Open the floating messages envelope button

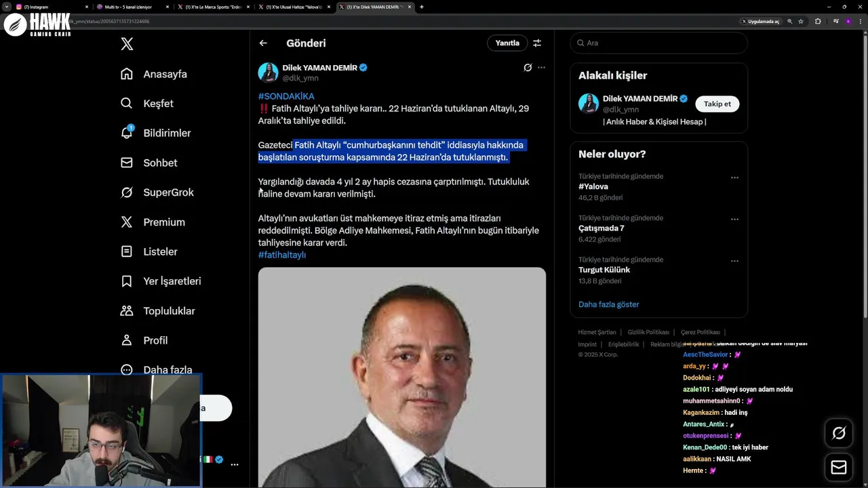pyautogui.click(x=839, y=468)
